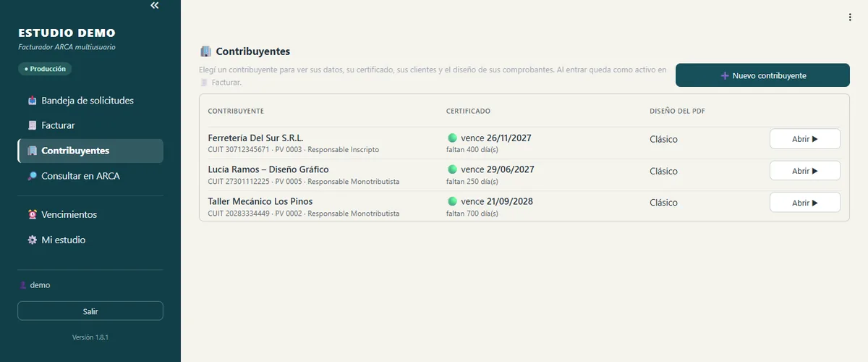Click the CONTRIBUYENTE column header
868x362 pixels.
(235, 111)
